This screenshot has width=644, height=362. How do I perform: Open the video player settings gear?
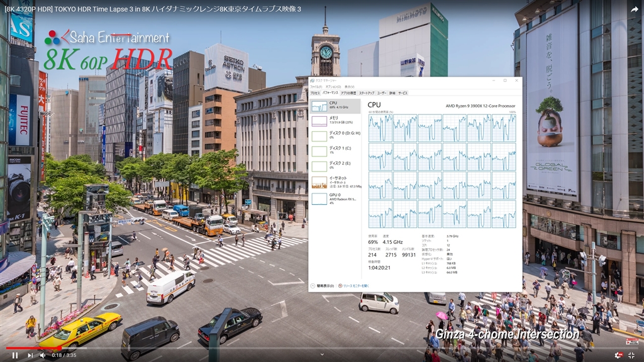[x=618, y=355]
